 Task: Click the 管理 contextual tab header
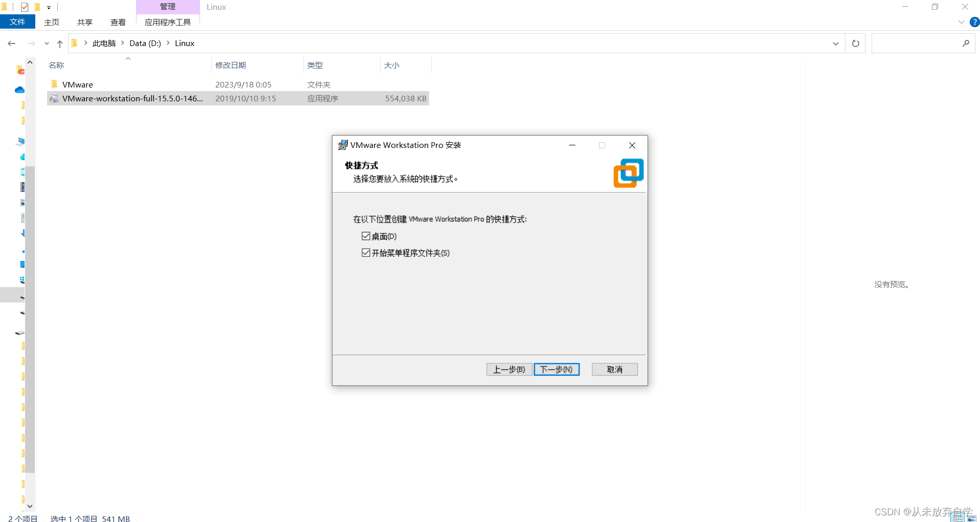168,7
